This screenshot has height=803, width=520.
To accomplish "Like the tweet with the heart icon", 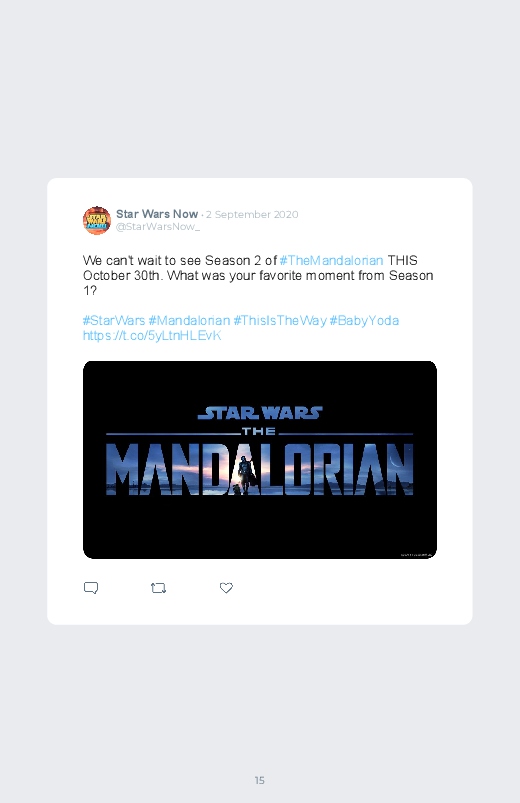I will [226, 588].
